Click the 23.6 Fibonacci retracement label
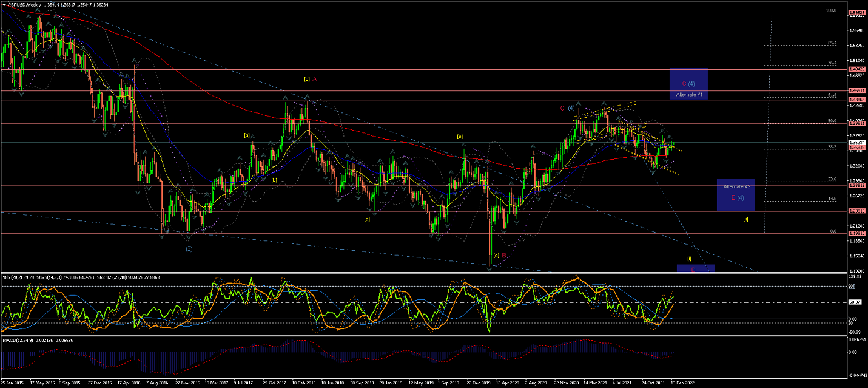868x388 pixels. click(x=832, y=179)
